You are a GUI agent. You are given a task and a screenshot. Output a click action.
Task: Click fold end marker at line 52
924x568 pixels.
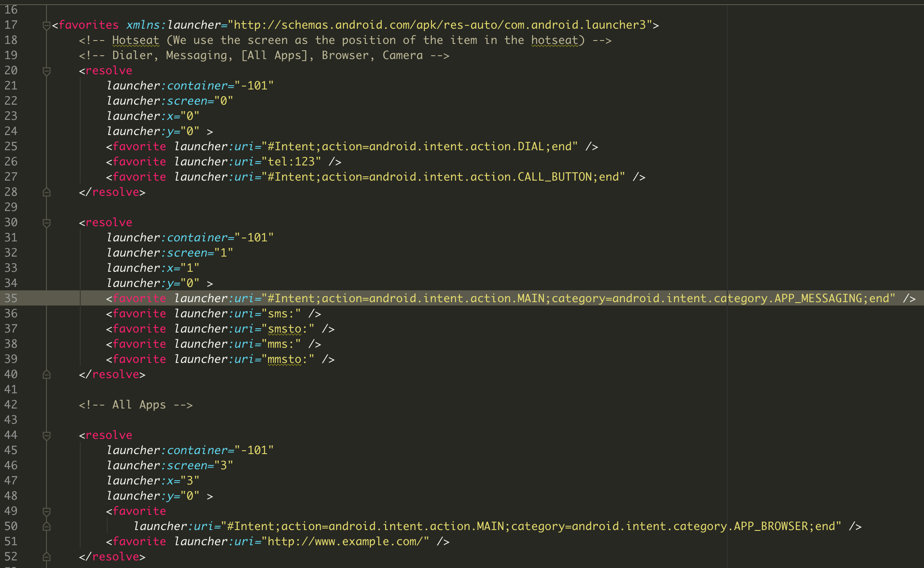[46, 557]
